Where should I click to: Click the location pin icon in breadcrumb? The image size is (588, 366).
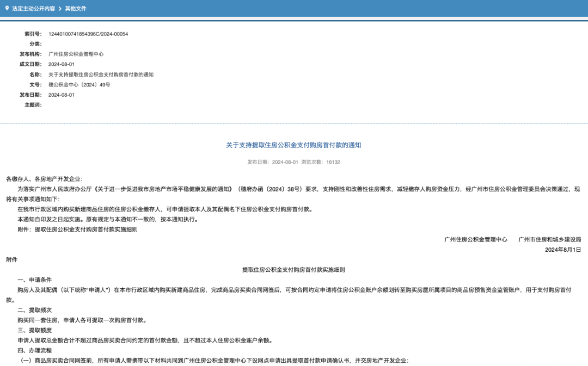click(7, 8)
